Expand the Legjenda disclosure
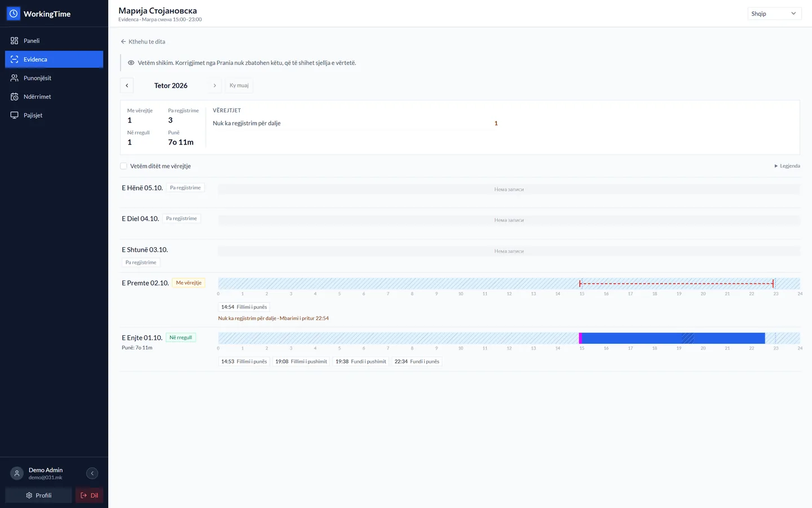 (787, 166)
